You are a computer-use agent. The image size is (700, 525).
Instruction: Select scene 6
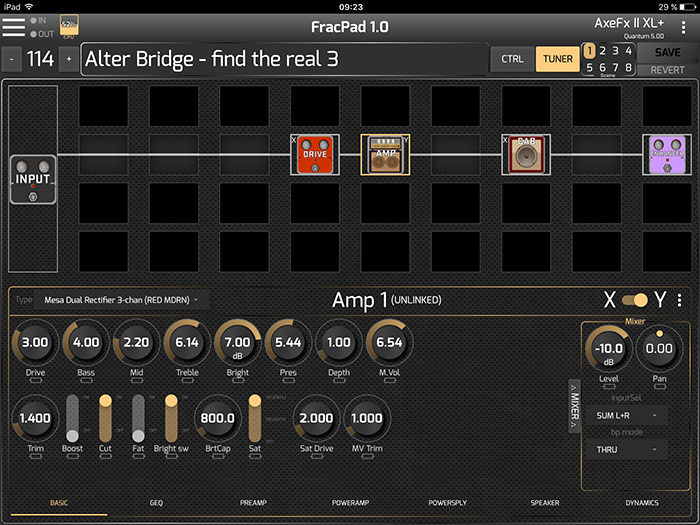603,67
